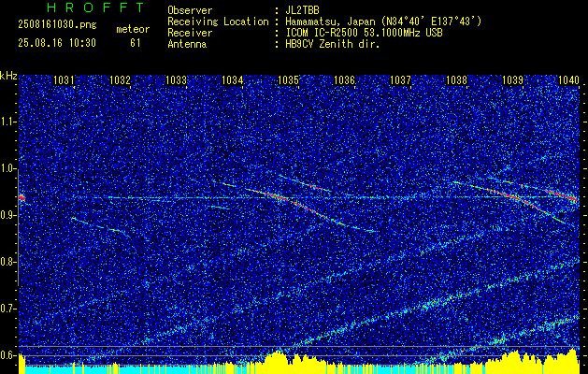Click the Observer label
The image size is (588, 374).
pos(190,10)
